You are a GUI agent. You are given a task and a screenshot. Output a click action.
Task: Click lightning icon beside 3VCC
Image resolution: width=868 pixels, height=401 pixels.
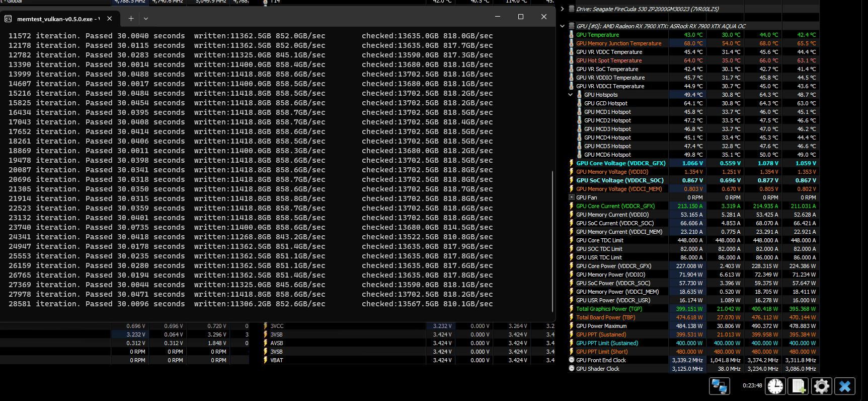[x=265, y=326]
